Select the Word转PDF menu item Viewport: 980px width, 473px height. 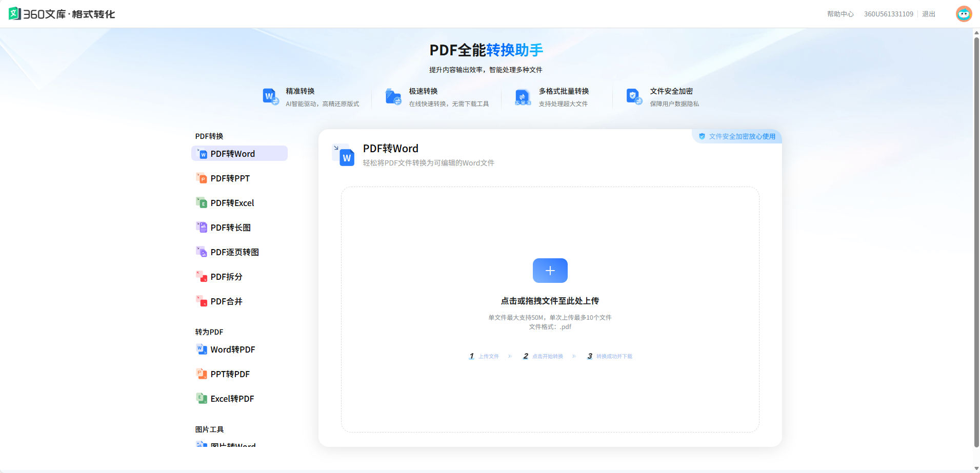[239, 349]
